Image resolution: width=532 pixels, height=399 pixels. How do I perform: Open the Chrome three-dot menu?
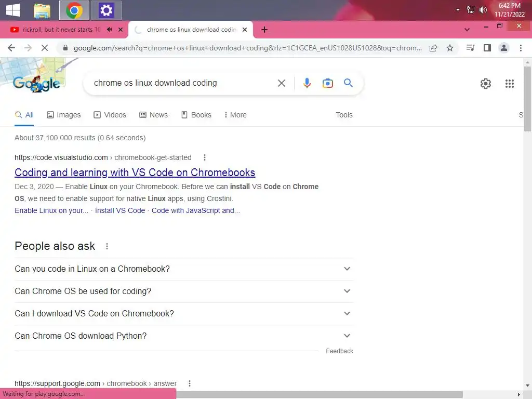[521, 48]
